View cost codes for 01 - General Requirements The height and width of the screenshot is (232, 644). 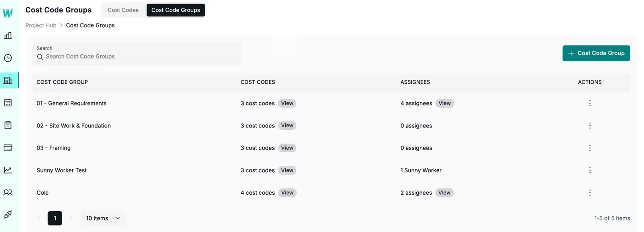pyautogui.click(x=287, y=103)
